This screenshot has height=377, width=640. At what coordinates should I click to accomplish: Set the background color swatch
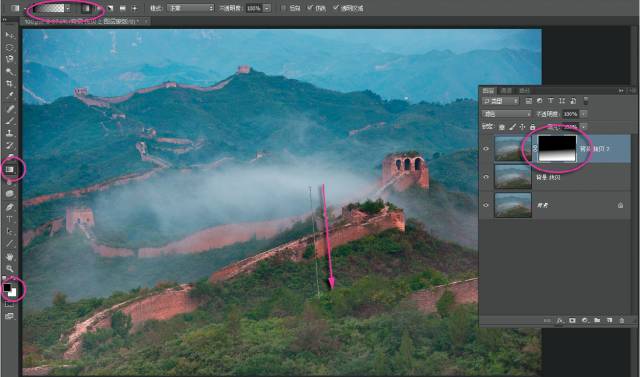click(x=13, y=293)
